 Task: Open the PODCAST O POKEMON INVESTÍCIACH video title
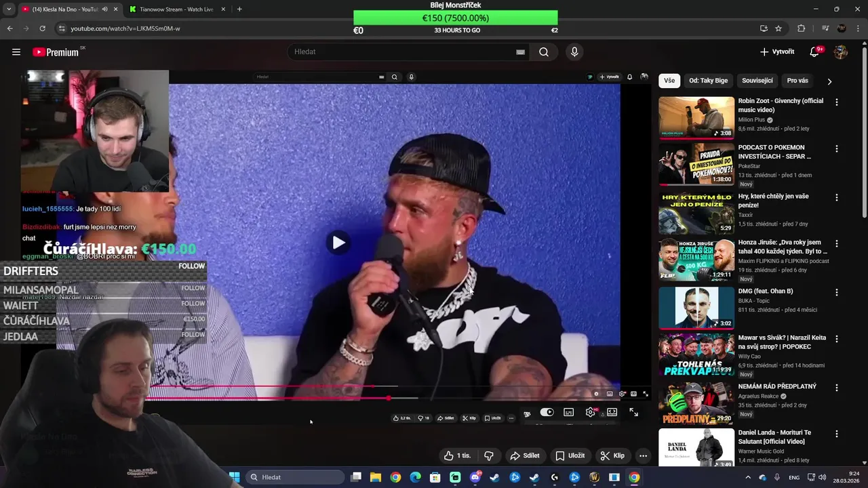coord(774,152)
